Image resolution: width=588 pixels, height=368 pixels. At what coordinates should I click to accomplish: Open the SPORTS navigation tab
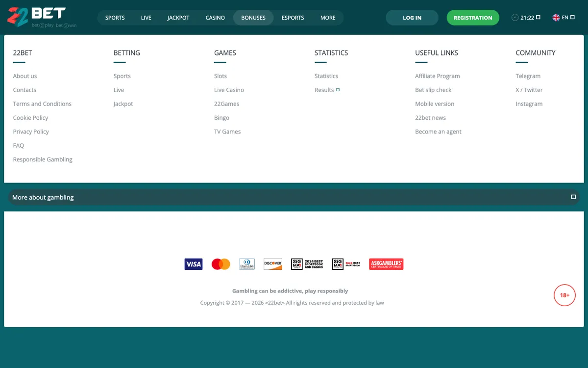(115, 18)
